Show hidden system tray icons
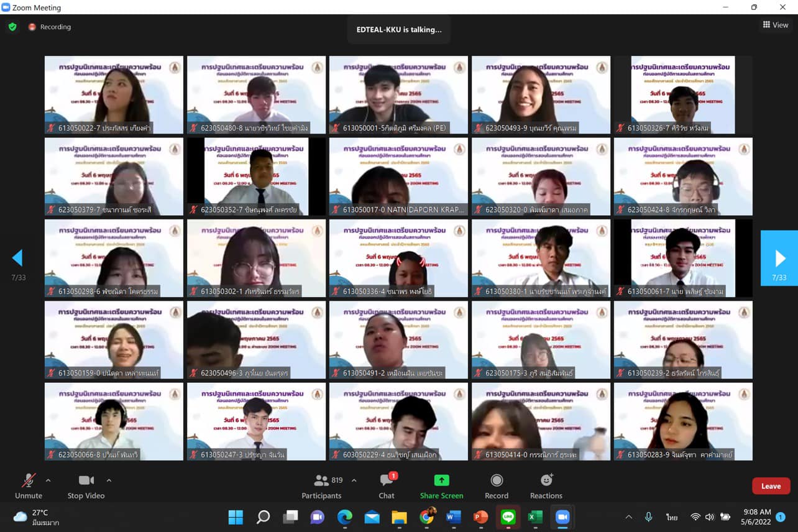This screenshot has height=532, width=798. pyautogui.click(x=628, y=517)
